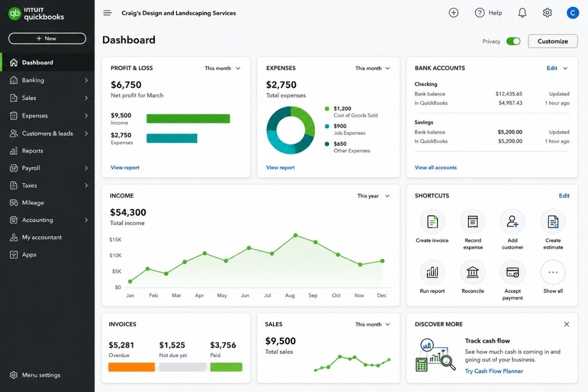
Task: Expand the Sales menu chevron
Action: (86, 98)
